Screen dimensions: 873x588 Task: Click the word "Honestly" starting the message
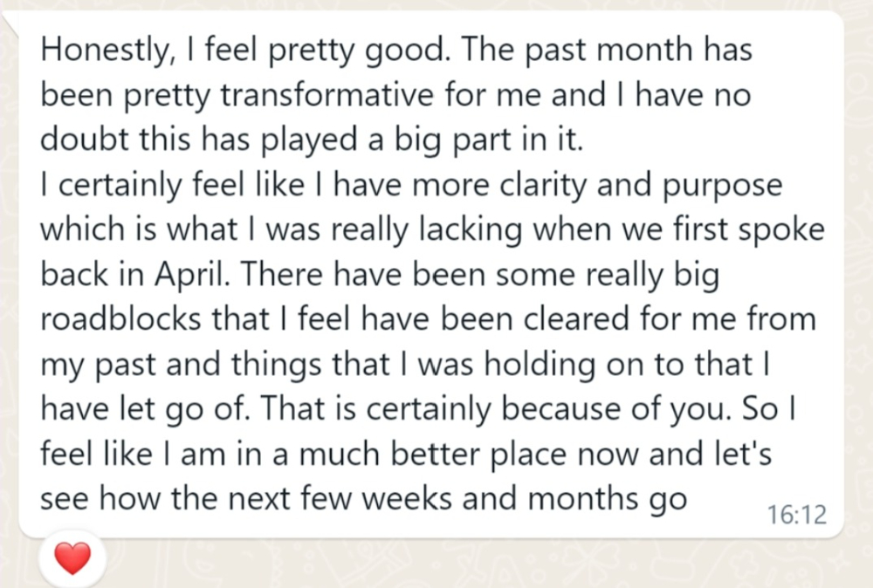[104, 50]
